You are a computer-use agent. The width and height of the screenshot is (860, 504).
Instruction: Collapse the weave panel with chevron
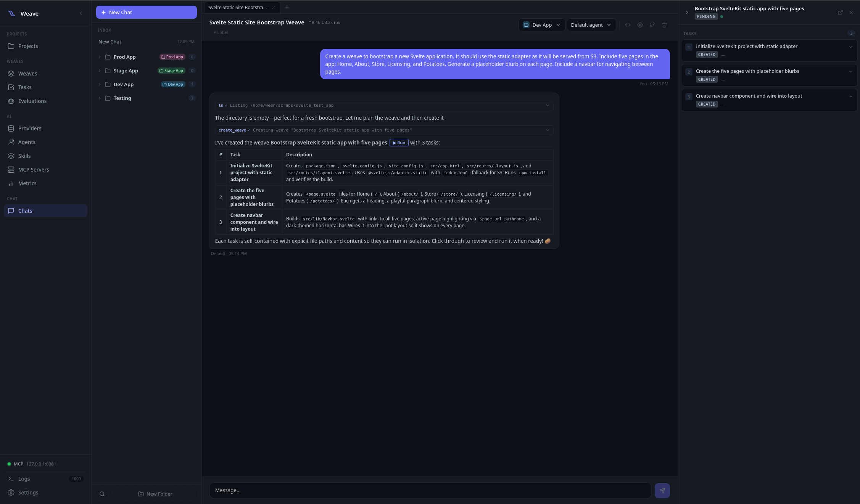687,13
